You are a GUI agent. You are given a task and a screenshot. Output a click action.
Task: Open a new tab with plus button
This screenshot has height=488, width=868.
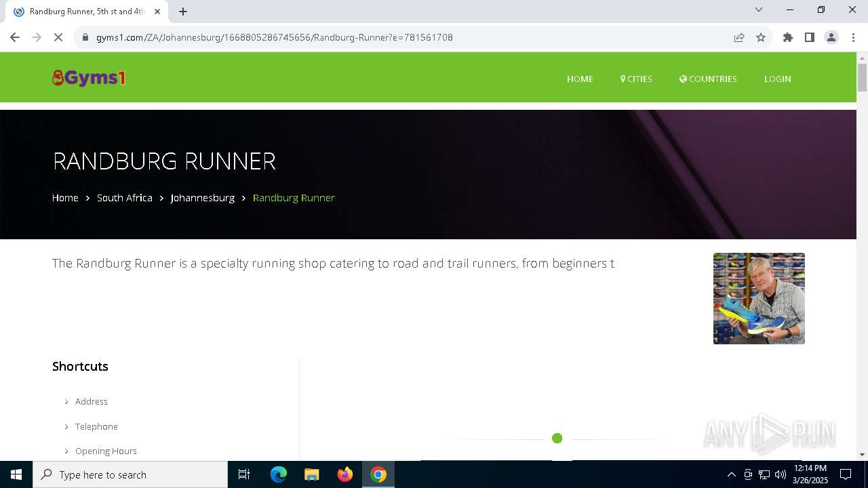(183, 12)
